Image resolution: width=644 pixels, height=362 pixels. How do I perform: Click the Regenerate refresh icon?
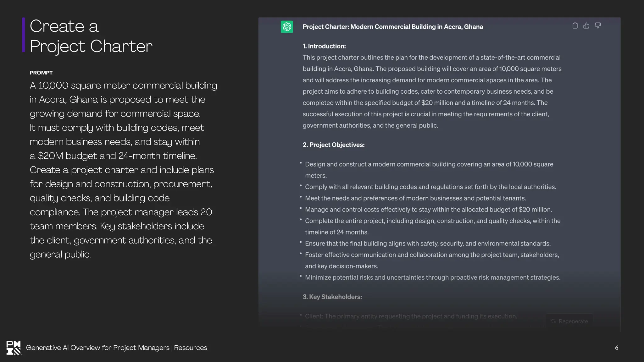pyautogui.click(x=553, y=321)
